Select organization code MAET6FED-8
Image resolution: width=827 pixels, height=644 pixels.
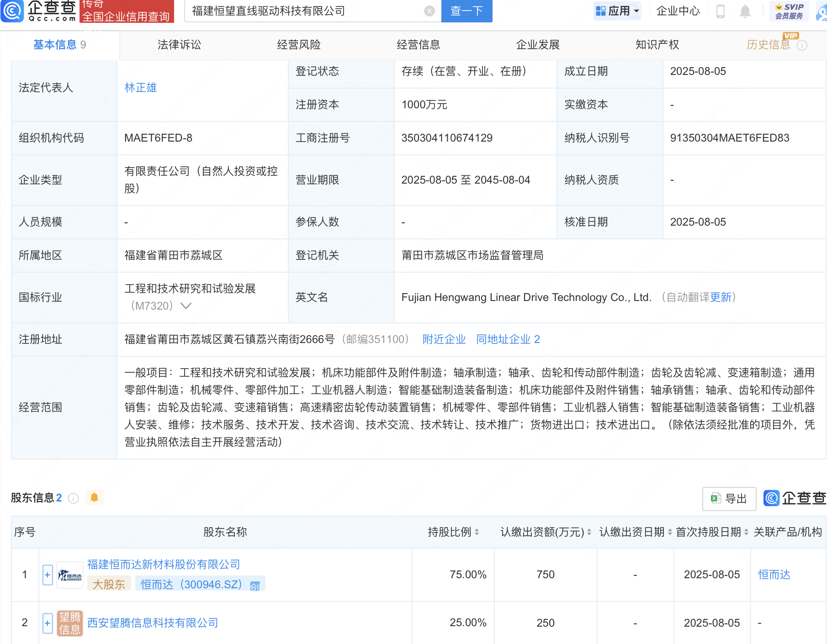(x=158, y=138)
